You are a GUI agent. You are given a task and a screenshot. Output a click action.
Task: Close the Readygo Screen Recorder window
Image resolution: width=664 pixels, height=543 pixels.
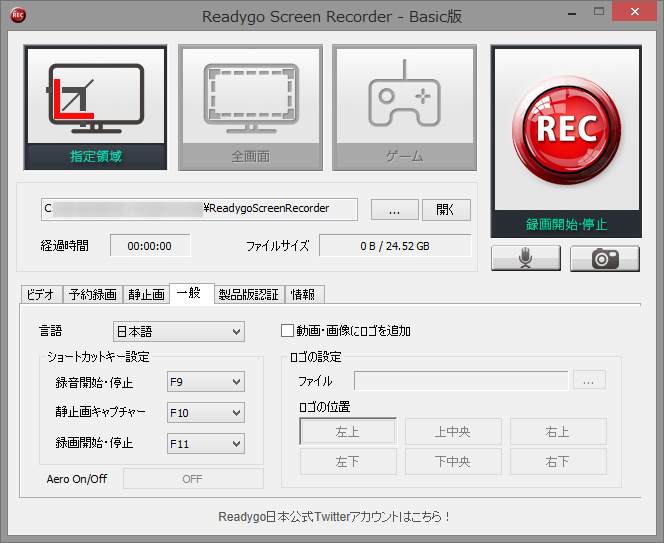tap(634, 11)
